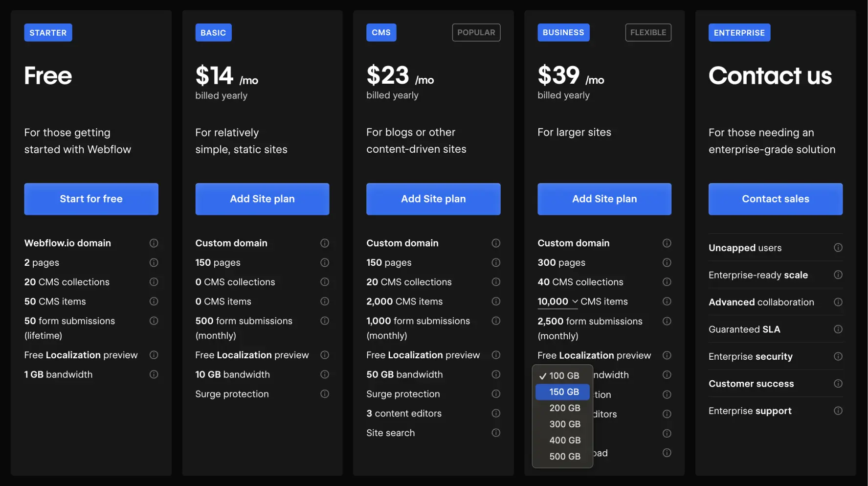Click Contact sales button

point(776,199)
